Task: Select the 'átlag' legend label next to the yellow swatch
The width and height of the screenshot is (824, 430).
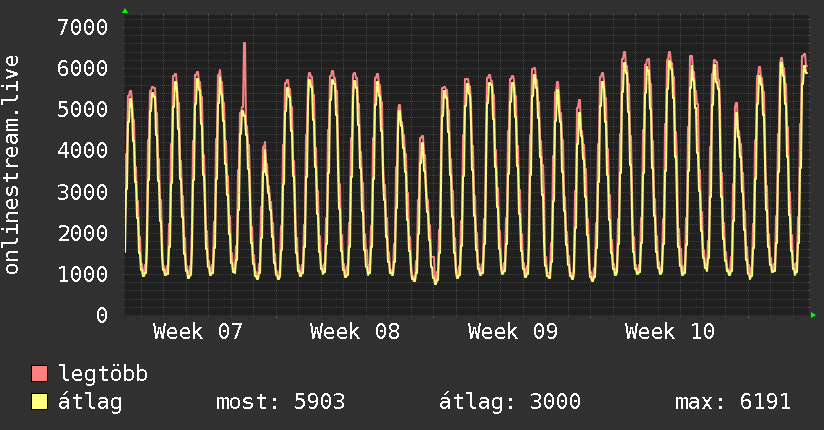Action: [x=90, y=402]
